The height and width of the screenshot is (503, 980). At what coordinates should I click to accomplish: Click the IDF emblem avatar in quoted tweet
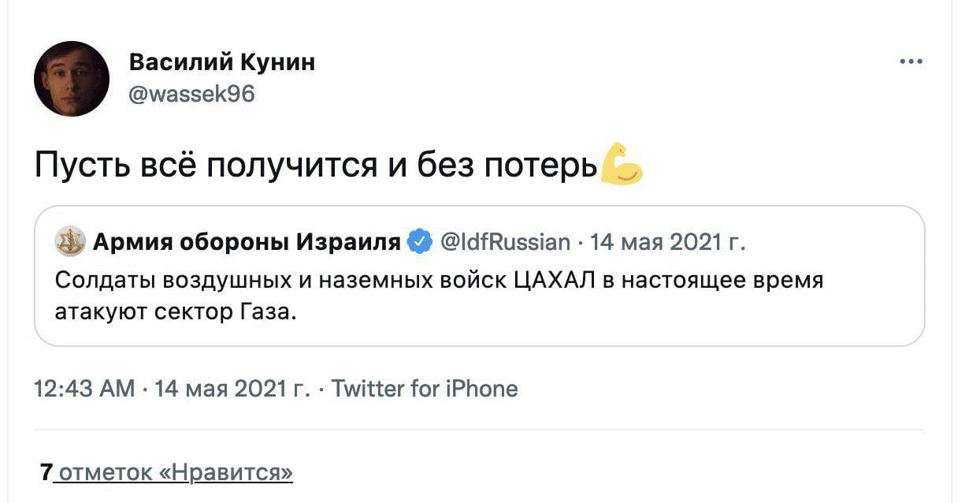pos(69,242)
